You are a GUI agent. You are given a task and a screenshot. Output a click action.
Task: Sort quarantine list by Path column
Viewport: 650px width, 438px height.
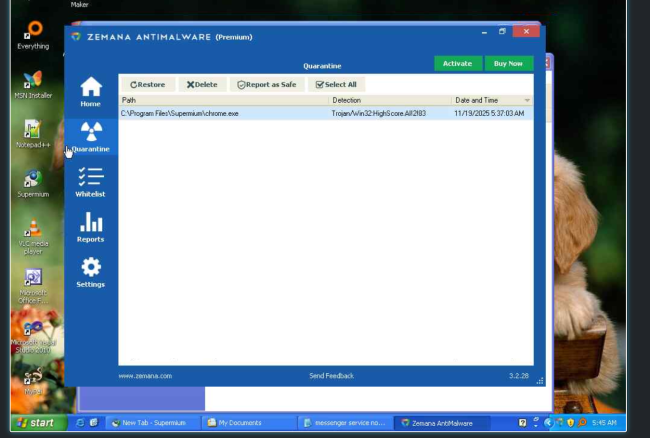point(224,100)
